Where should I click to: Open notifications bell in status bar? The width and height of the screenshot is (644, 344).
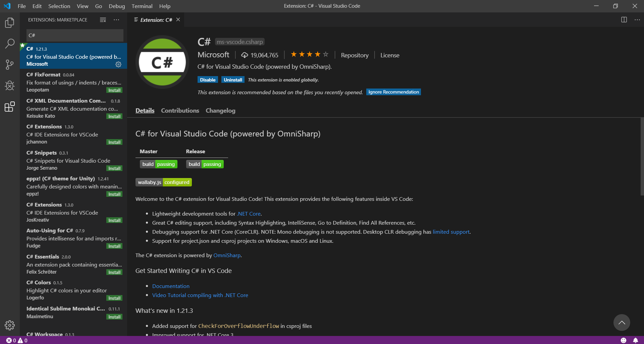(636, 340)
